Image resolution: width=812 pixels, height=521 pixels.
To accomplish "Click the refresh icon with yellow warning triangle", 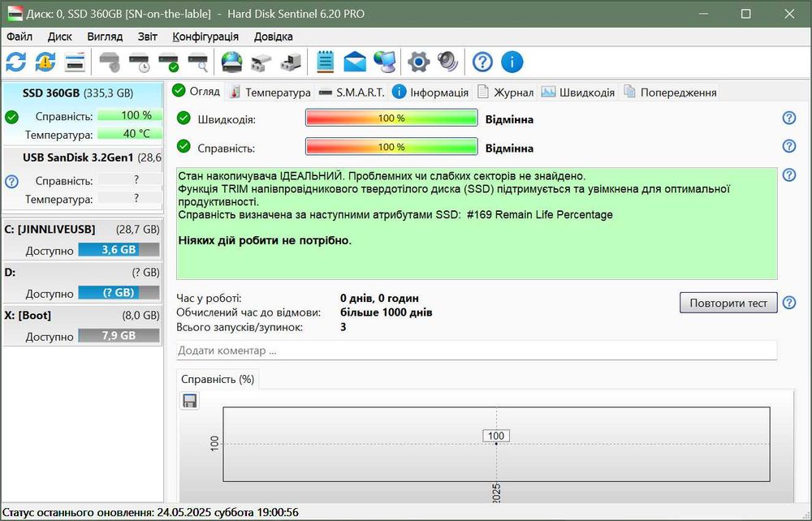I will [x=45, y=62].
